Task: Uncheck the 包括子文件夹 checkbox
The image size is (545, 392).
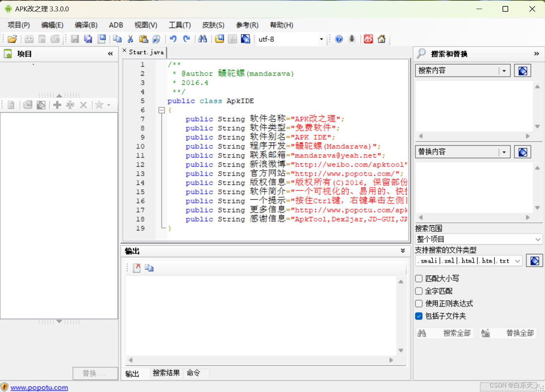Action: point(419,316)
